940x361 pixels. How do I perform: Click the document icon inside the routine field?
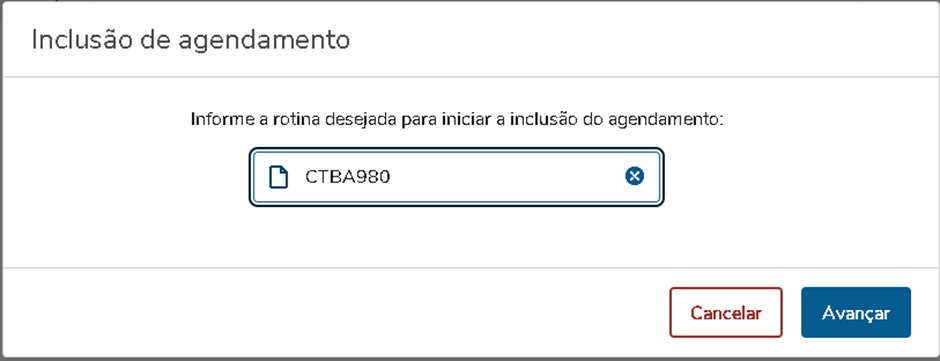[278, 177]
